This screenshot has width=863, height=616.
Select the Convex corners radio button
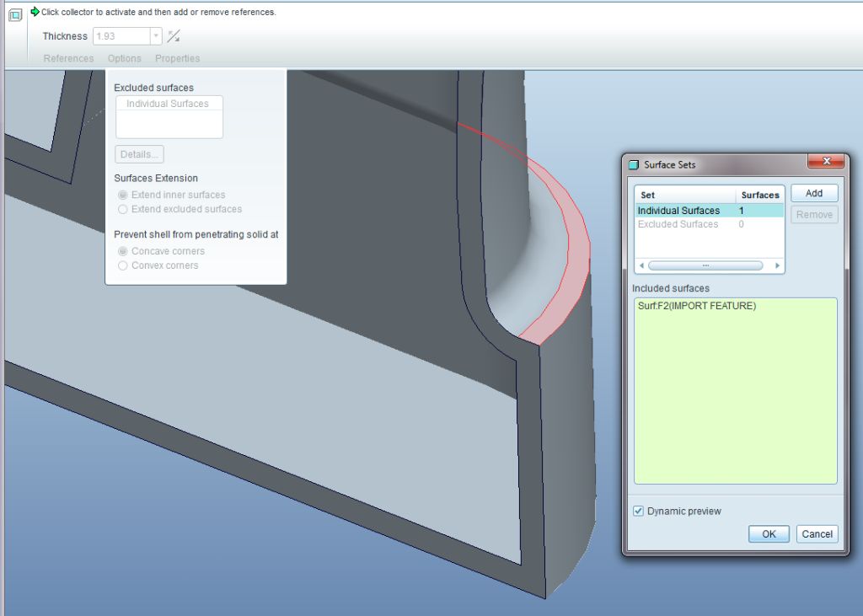click(x=123, y=265)
